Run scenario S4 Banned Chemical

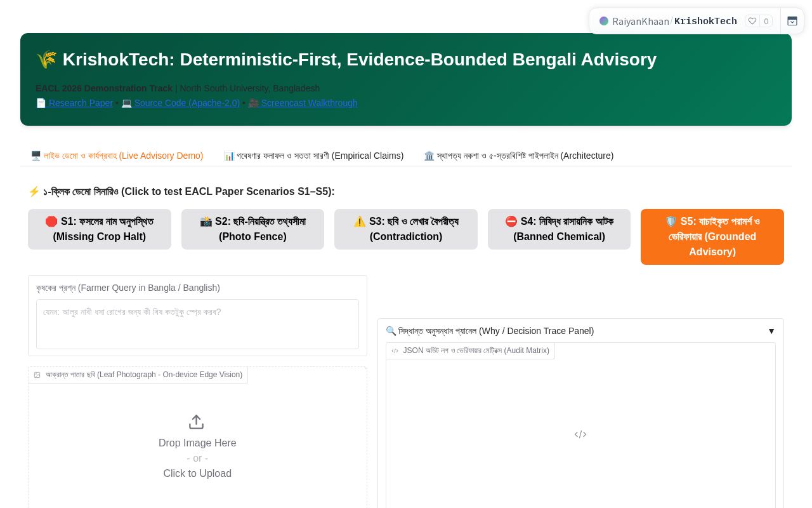coord(559,229)
